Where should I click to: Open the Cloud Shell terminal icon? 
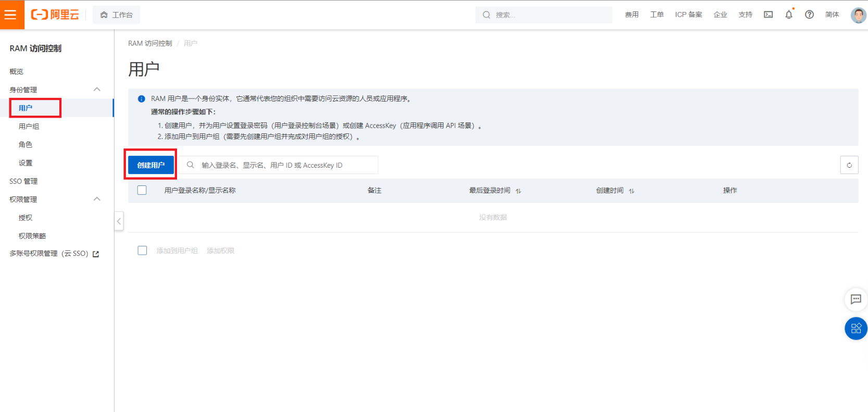tap(768, 15)
